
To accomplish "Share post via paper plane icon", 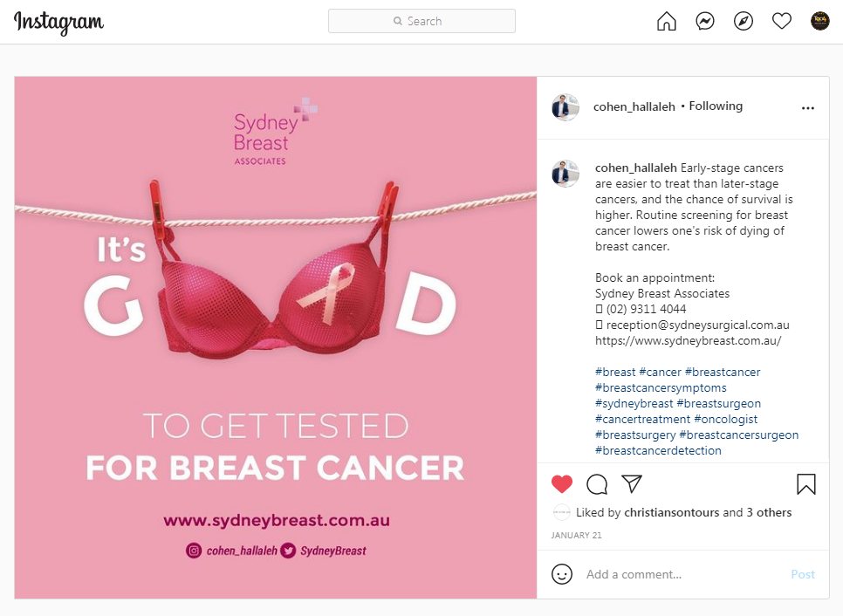I will [632, 484].
